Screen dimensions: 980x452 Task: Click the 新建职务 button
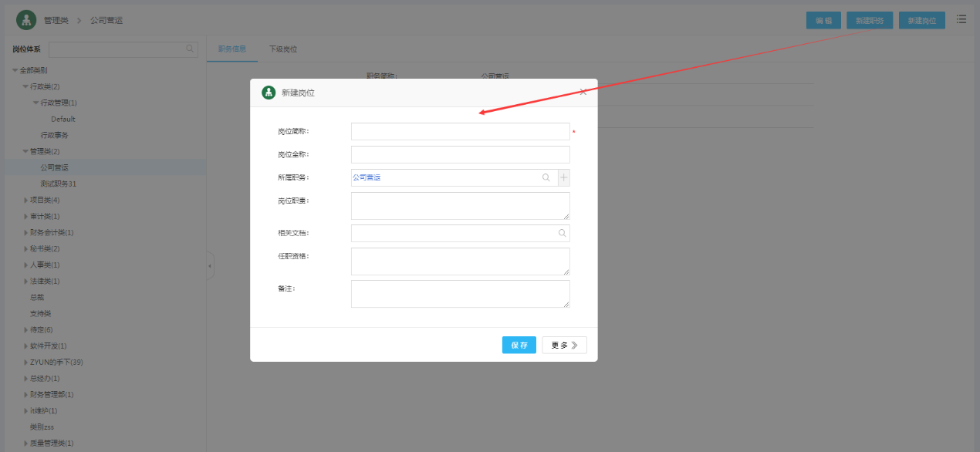tap(870, 21)
